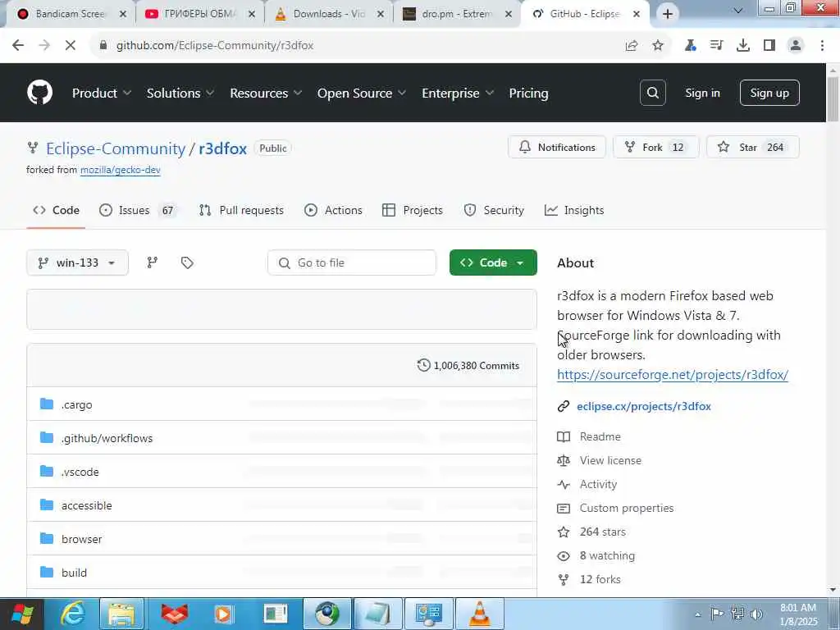Fork the repository button
The height and width of the screenshot is (630, 840).
pos(655,148)
